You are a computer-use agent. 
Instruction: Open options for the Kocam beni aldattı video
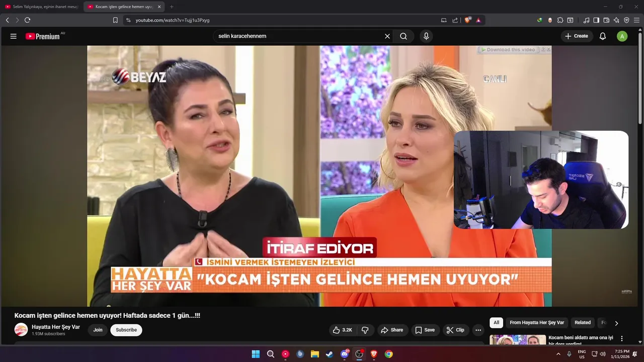pos(622,339)
